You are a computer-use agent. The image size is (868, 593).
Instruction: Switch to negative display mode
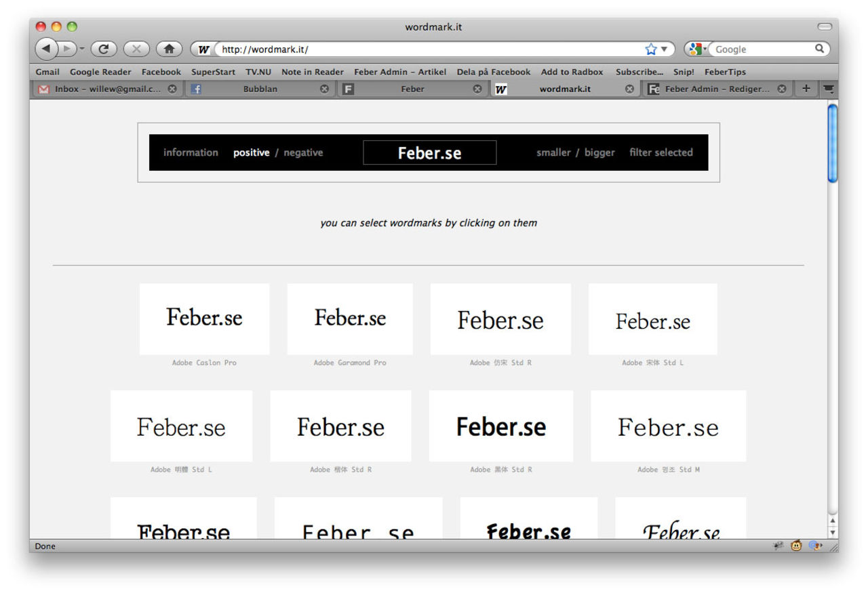(303, 152)
